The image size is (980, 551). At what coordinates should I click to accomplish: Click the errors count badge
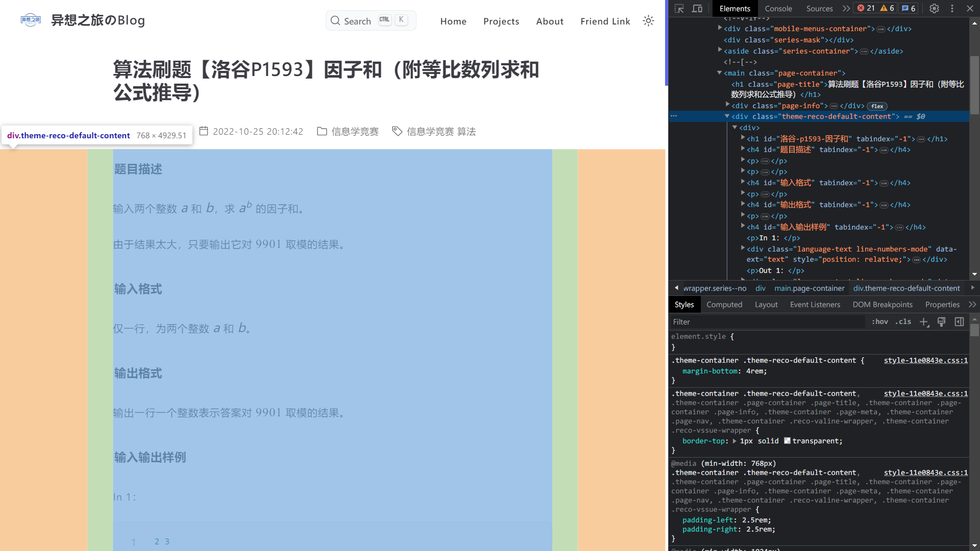(866, 8)
